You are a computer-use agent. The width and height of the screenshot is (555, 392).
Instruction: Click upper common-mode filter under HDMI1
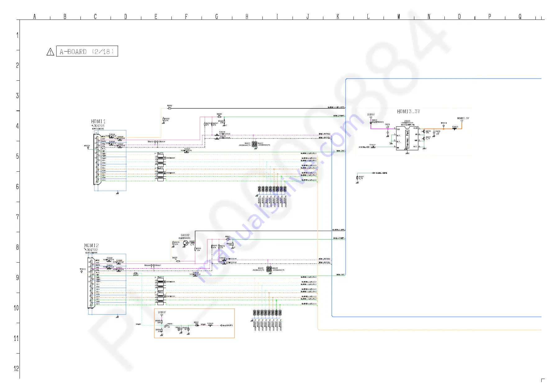point(160,160)
